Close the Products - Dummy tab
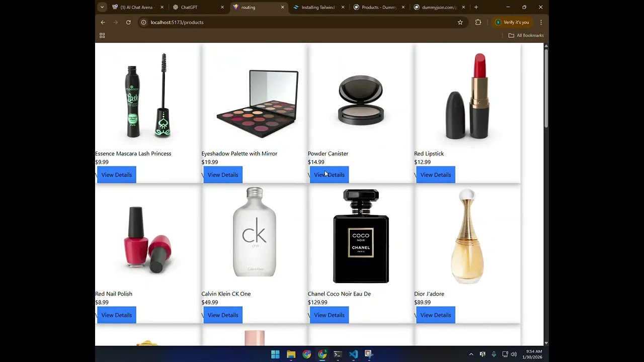This screenshot has height=362, width=644. pos(403,7)
